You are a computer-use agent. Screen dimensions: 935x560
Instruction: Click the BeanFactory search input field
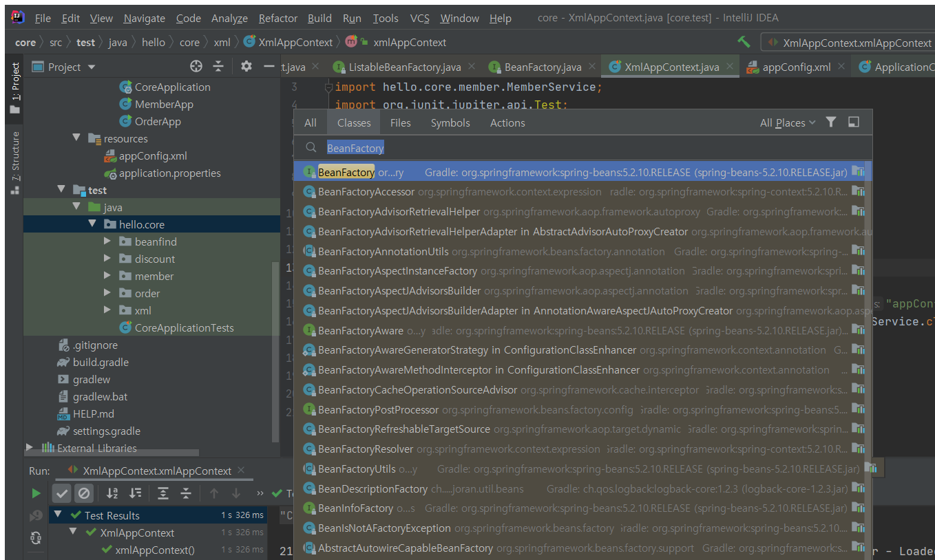click(x=582, y=148)
